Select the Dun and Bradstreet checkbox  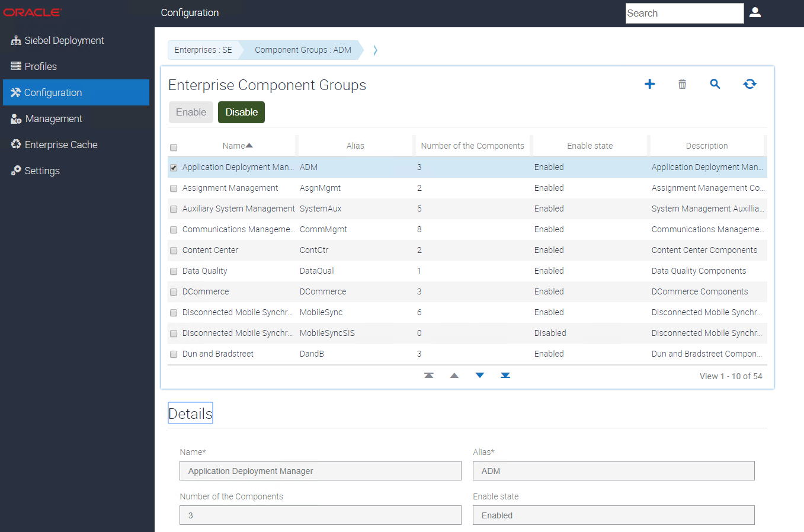tap(173, 354)
